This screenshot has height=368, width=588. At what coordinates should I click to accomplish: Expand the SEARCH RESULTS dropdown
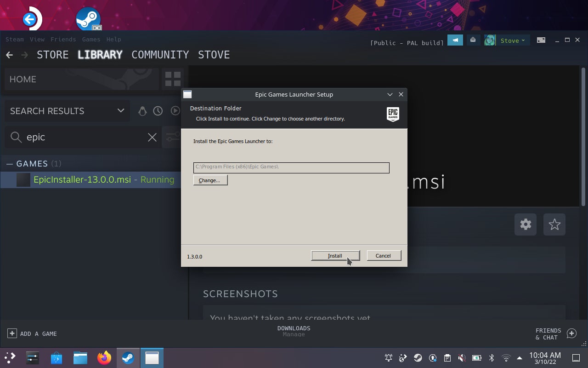[x=121, y=111]
